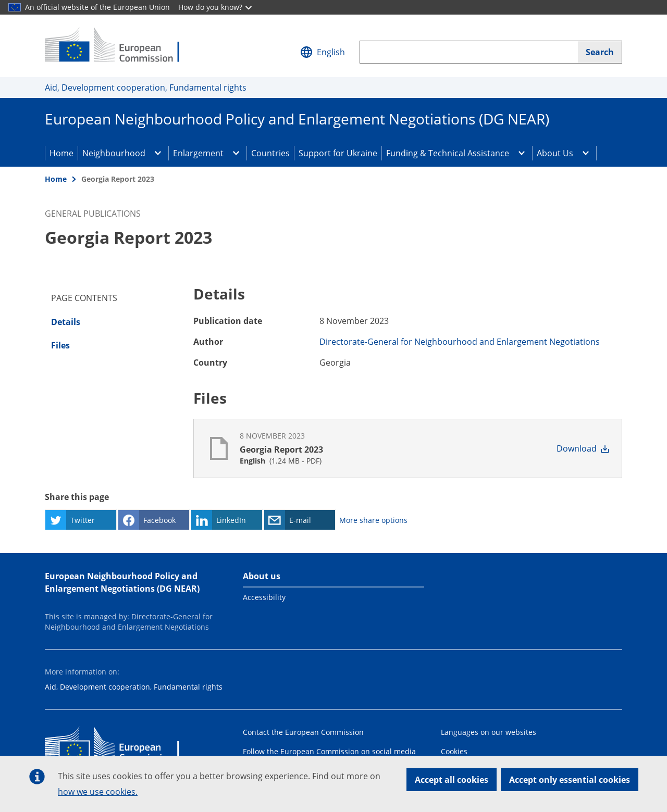
Task: Open More share options link
Action: (x=373, y=520)
